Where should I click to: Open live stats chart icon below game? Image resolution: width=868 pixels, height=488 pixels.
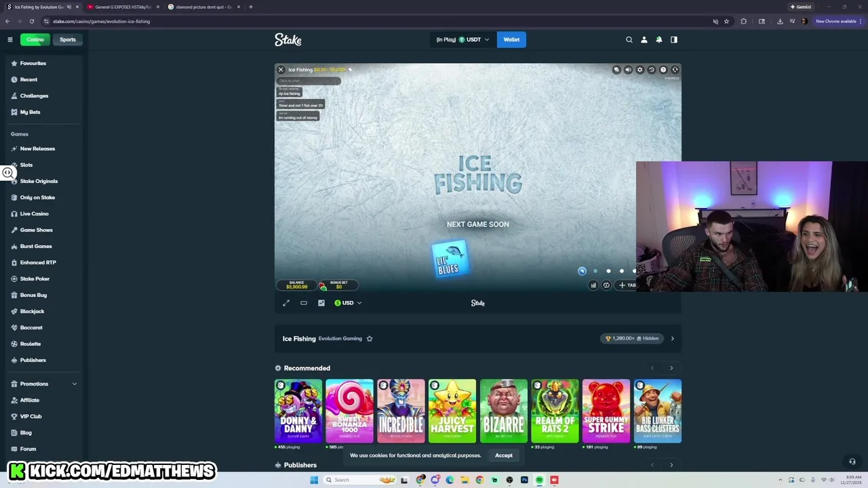tap(321, 303)
